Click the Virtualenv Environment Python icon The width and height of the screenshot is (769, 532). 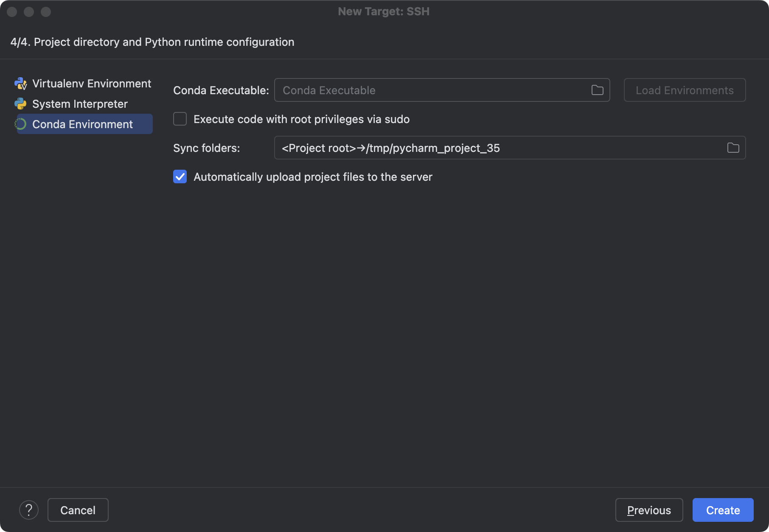20,84
